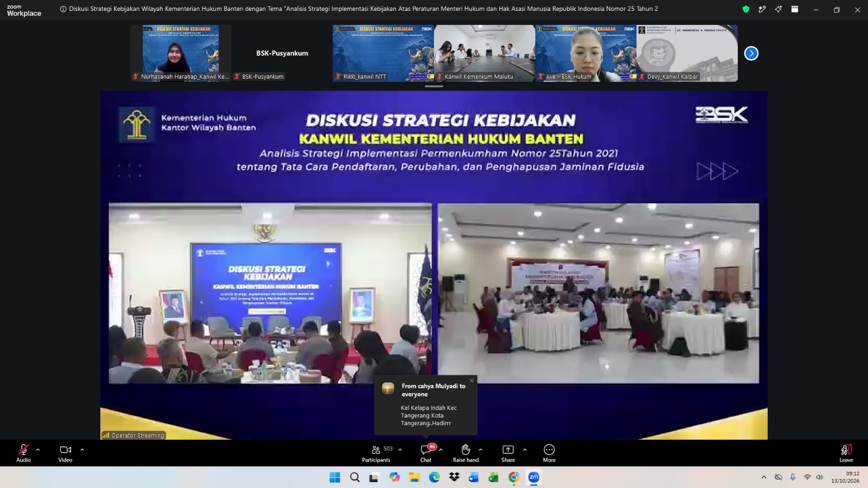The height and width of the screenshot is (488, 868).
Task: Expand share options arrow
Action: [x=525, y=450]
